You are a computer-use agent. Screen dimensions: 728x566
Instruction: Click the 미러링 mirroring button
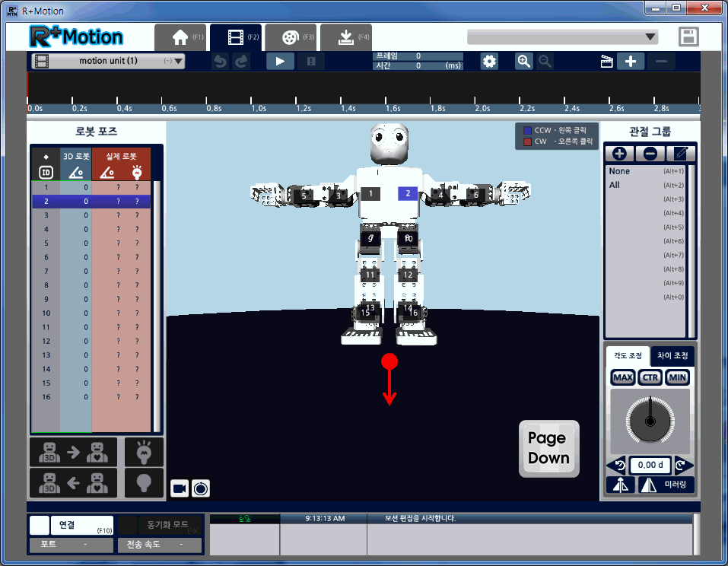pos(666,485)
